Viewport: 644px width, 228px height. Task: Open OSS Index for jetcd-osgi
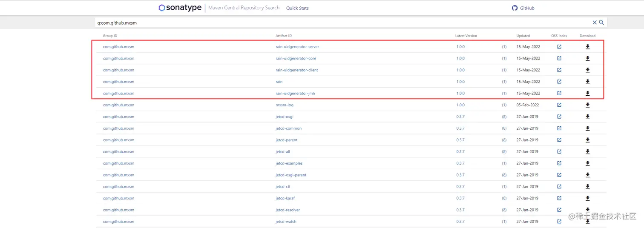click(559, 117)
